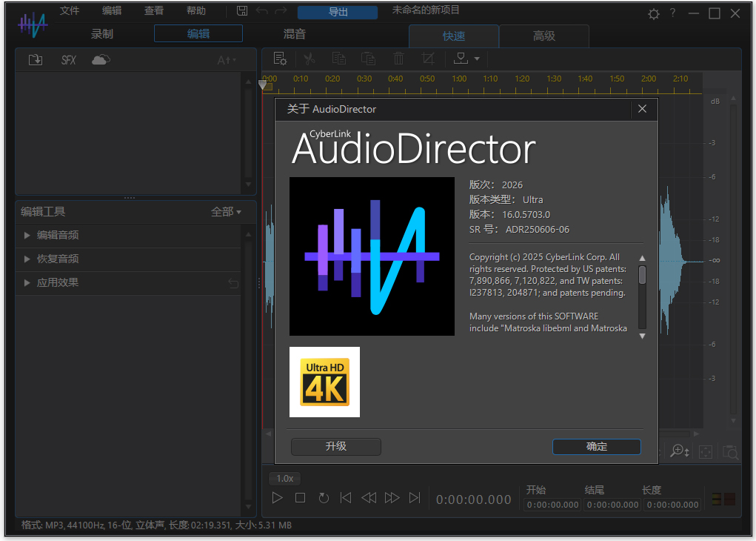Expand the 编辑音频 section
The image size is (756, 541).
click(58, 235)
